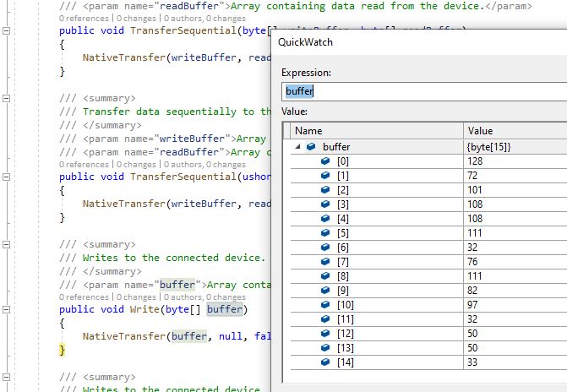Image resolution: width=567 pixels, height=392 pixels.
Task: Click the field icon next to [3]
Action: pos(325,204)
